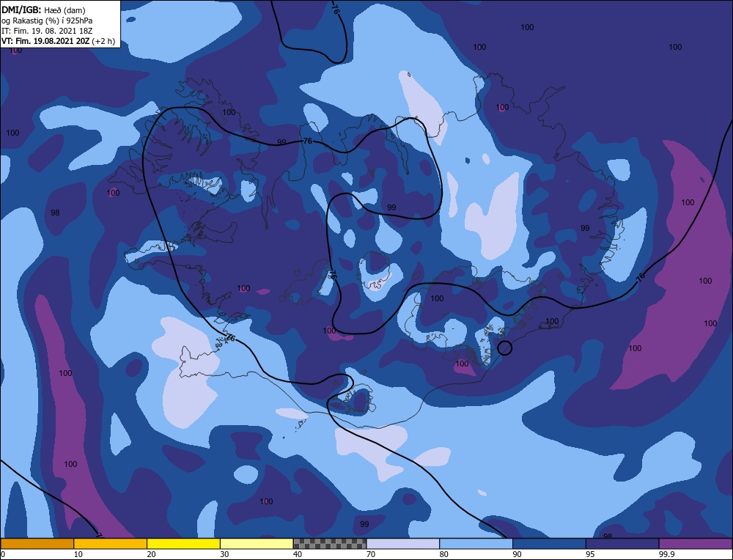Viewport: 733px width, 560px height.
Task: Click the "og Rakastig (%) í 925hPa" line
Action: click(47, 21)
